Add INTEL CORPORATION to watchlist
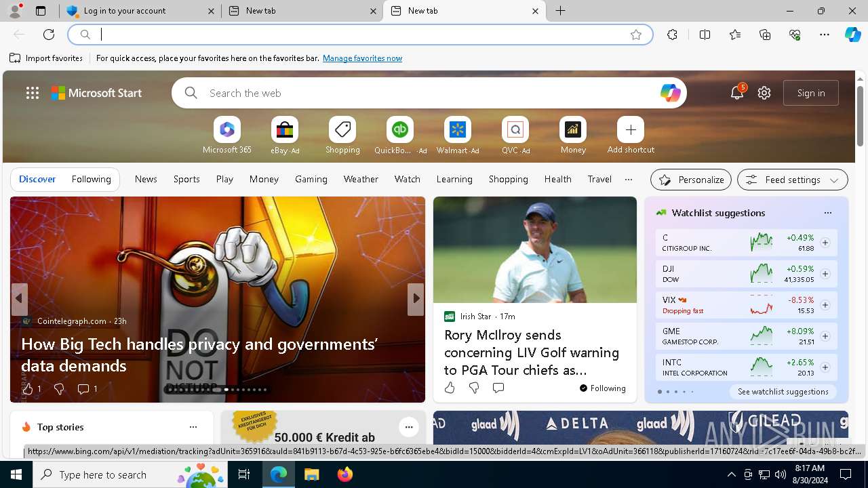The image size is (868, 488). (x=825, y=367)
